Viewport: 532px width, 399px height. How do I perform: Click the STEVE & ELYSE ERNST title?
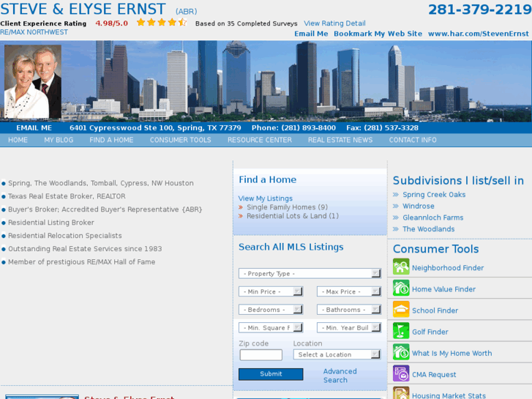(83, 9)
